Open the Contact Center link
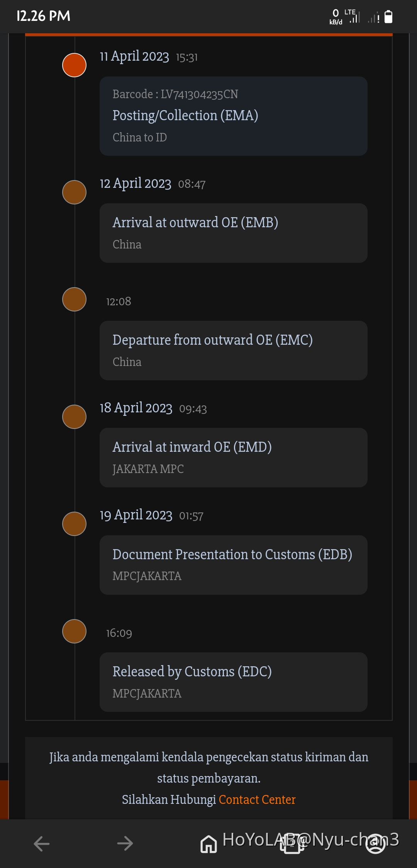Image resolution: width=417 pixels, height=868 pixels. pyautogui.click(x=257, y=799)
